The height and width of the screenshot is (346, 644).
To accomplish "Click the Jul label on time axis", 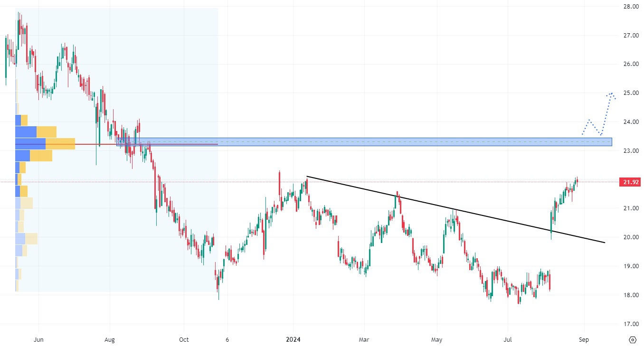I will pyautogui.click(x=508, y=340).
